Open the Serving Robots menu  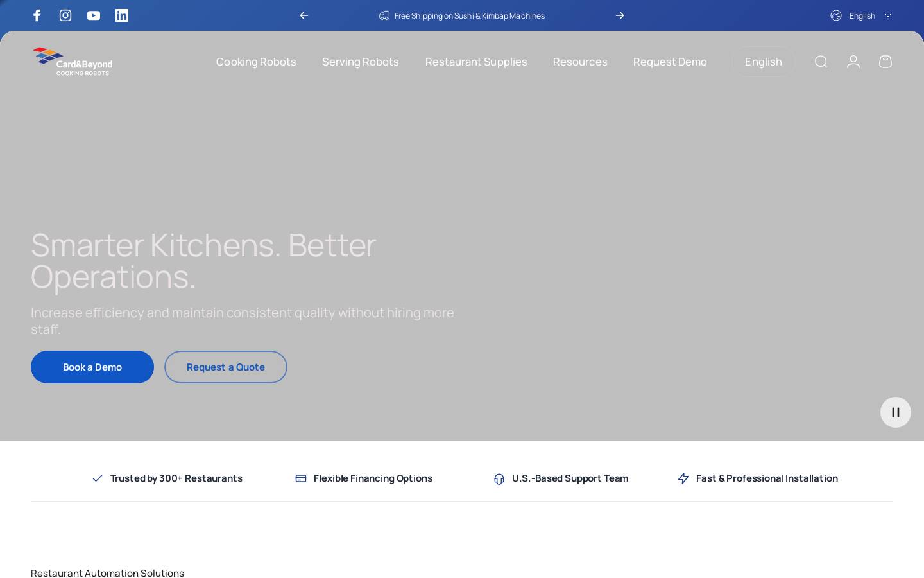pyautogui.click(x=361, y=62)
